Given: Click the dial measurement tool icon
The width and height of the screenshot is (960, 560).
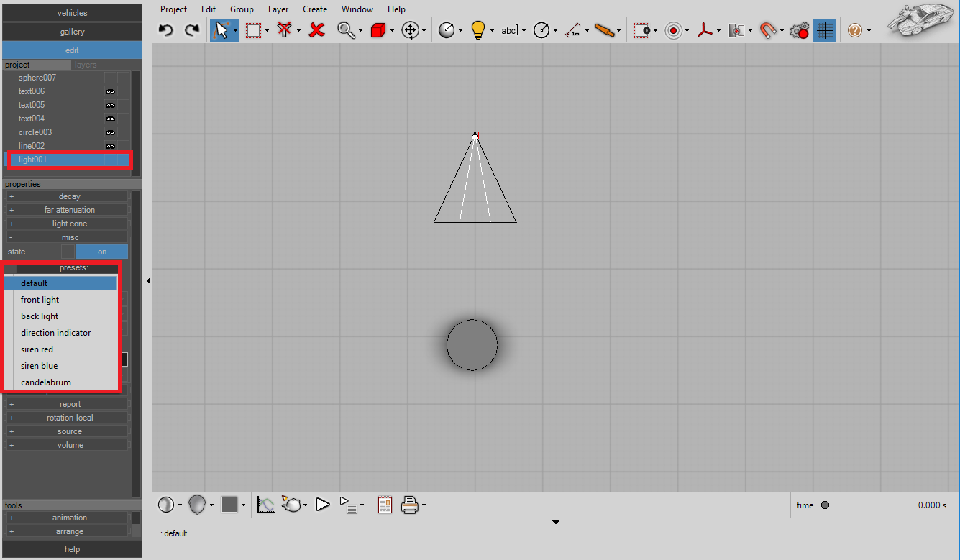Looking at the screenshot, I should [x=542, y=30].
